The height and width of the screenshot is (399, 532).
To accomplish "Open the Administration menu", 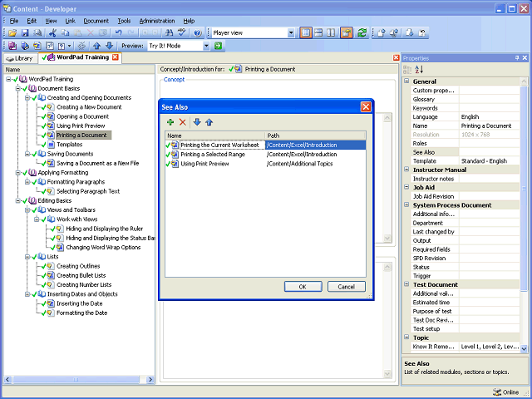I will click(x=157, y=21).
